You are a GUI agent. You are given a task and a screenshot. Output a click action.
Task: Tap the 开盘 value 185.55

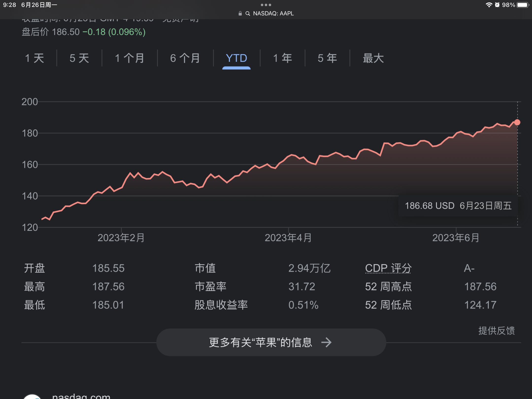pos(108,268)
